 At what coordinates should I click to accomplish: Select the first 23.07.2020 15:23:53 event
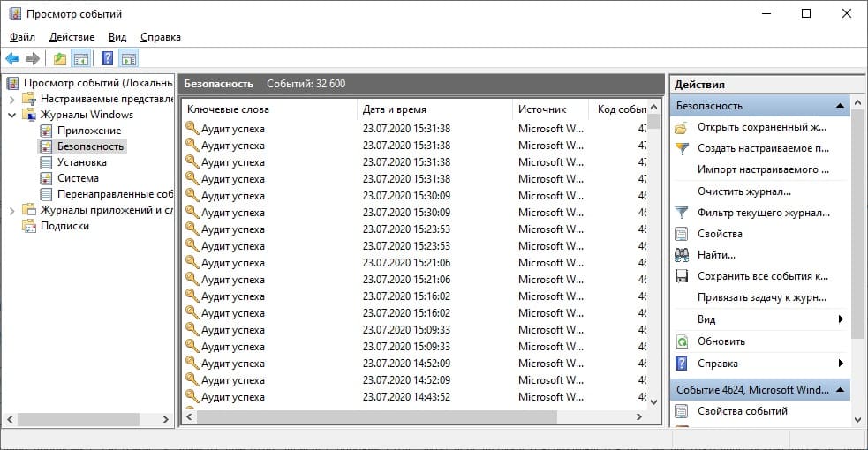pyautogui.click(x=415, y=229)
